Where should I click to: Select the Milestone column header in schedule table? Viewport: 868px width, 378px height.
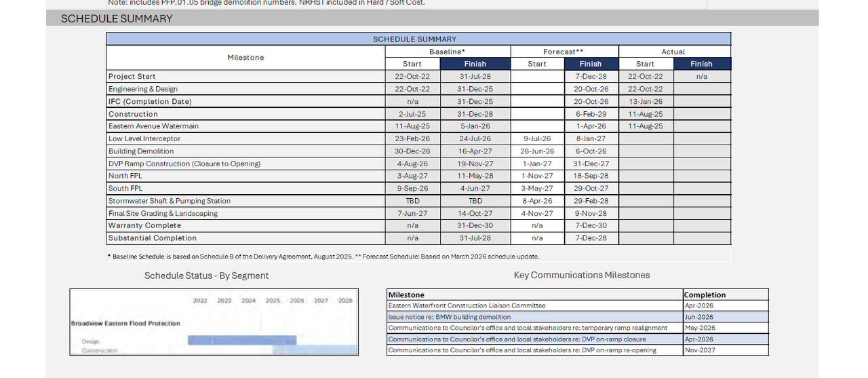click(x=245, y=58)
